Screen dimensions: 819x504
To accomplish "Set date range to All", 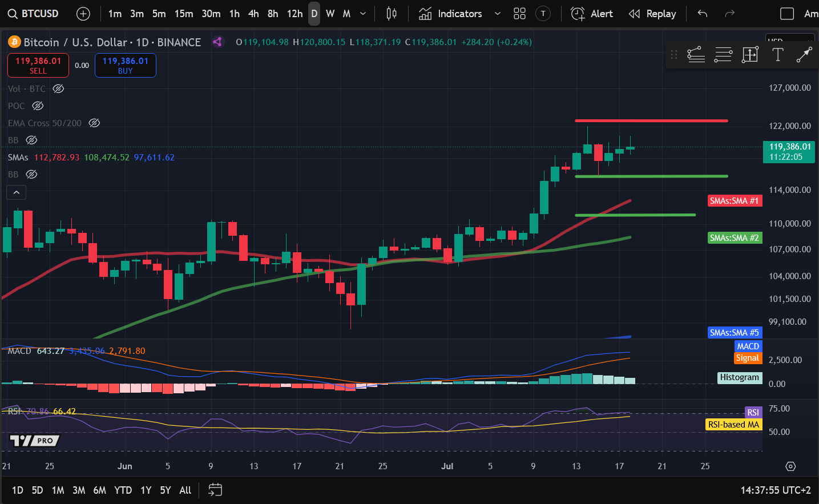I will pos(185,490).
